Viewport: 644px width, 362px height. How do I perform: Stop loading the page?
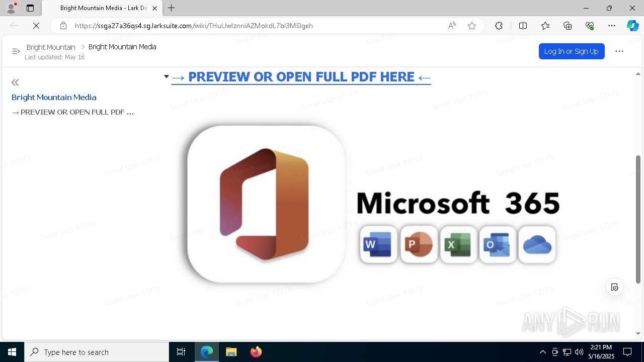(x=36, y=26)
